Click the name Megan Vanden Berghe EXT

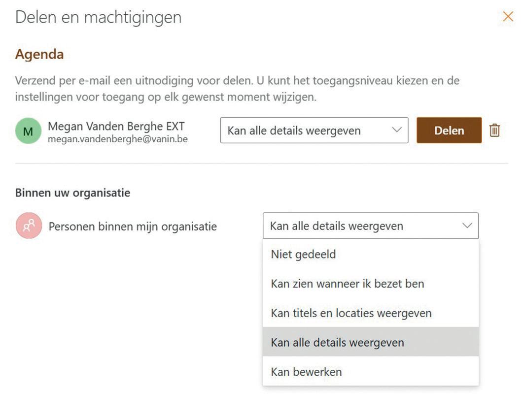point(116,126)
